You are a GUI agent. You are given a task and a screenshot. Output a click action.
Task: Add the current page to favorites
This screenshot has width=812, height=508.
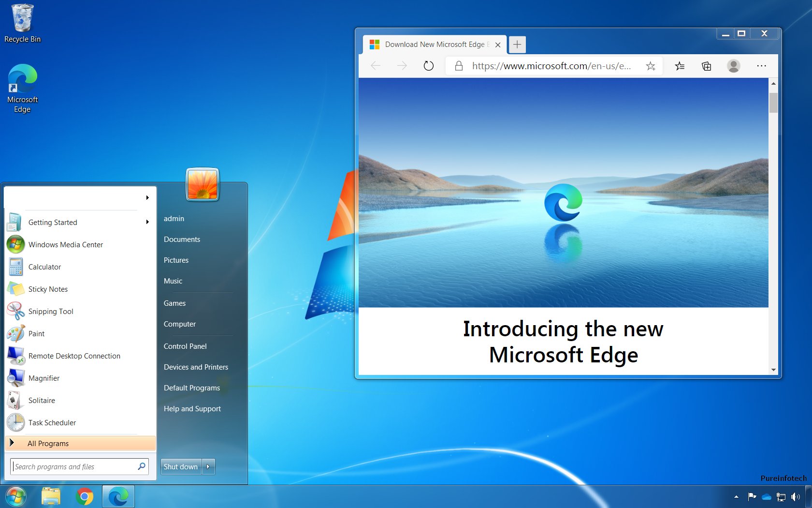tap(651, 66)
